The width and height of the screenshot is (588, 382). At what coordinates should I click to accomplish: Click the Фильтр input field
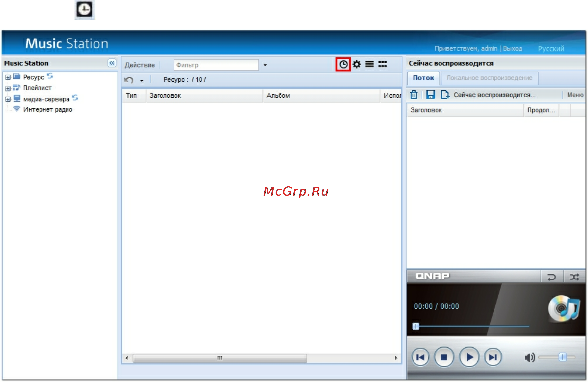pyautogui.click(x=216, y=65)
